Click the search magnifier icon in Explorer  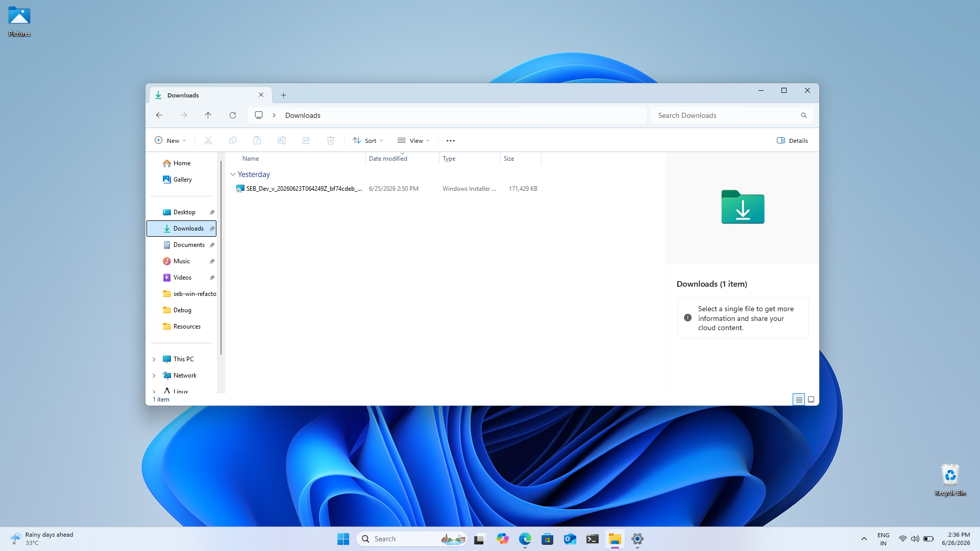point(804,115)
